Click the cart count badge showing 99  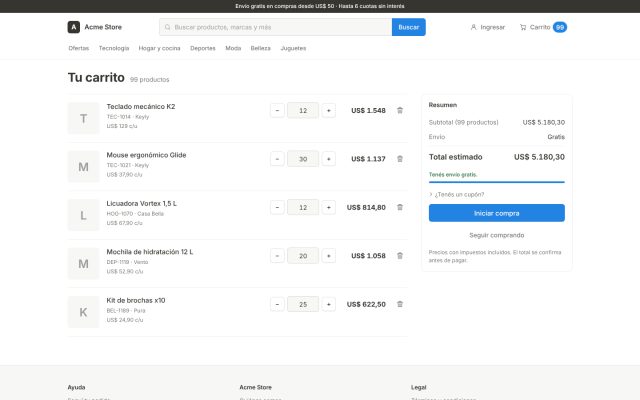[560, 27]
